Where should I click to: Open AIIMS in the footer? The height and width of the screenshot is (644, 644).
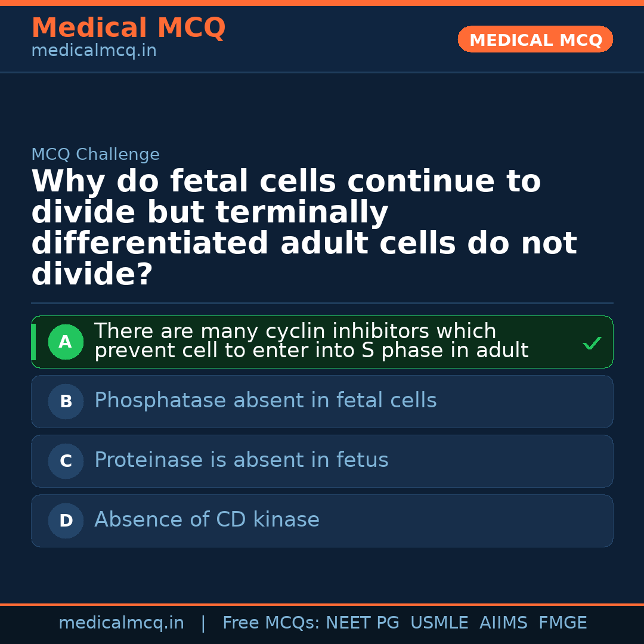503,623
